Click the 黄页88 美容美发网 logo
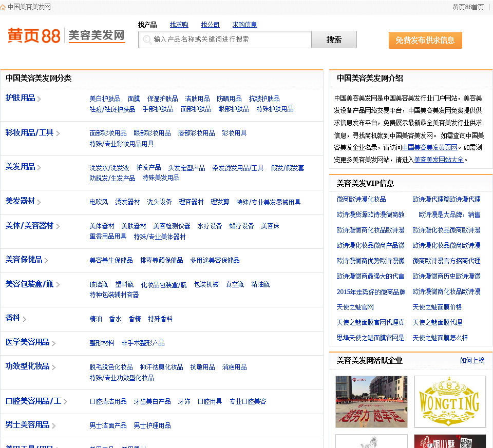Image resolution: width=493 pixels, height=448 pixels. [x=66, y=35]
